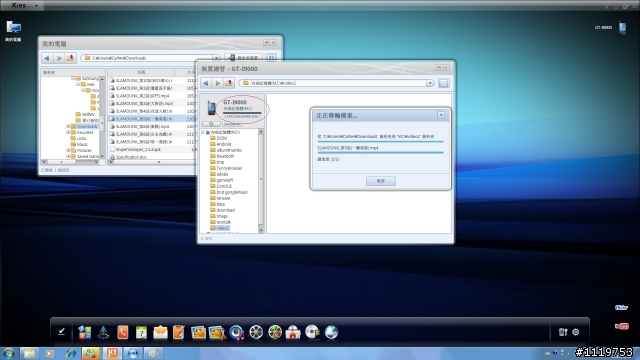The width and height of the screenshot is (640, 360).
Task: Click back arrow in device manager window
Action: click(x=206, y=83)
